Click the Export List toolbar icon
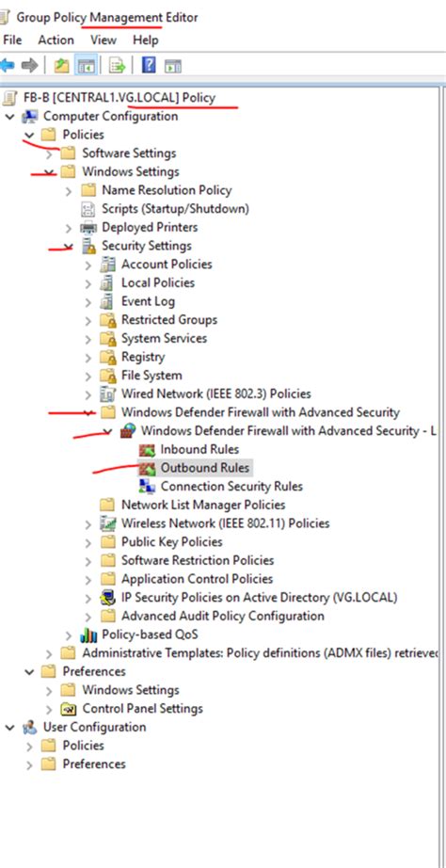Image resolution: width=446 pixels, height=868 pixels. pos(118,66)
